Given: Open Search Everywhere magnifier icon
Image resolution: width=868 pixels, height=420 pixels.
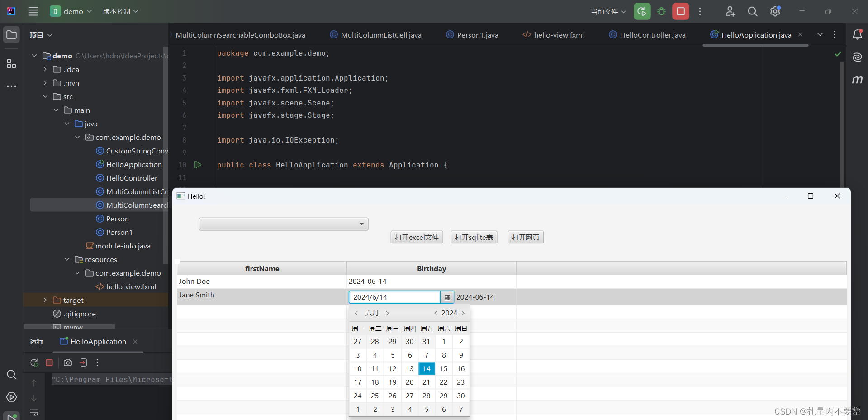Looking at the screenshot, I should coord(752,11).
